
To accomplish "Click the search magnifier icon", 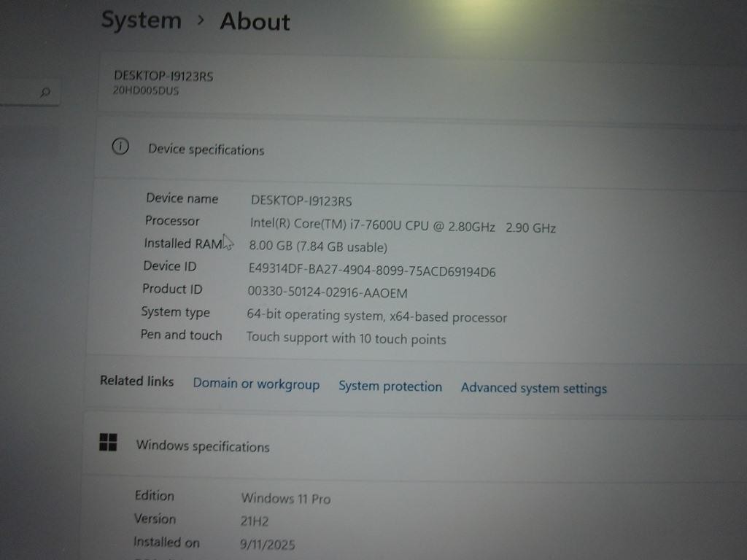I will [x=45, y=92].
